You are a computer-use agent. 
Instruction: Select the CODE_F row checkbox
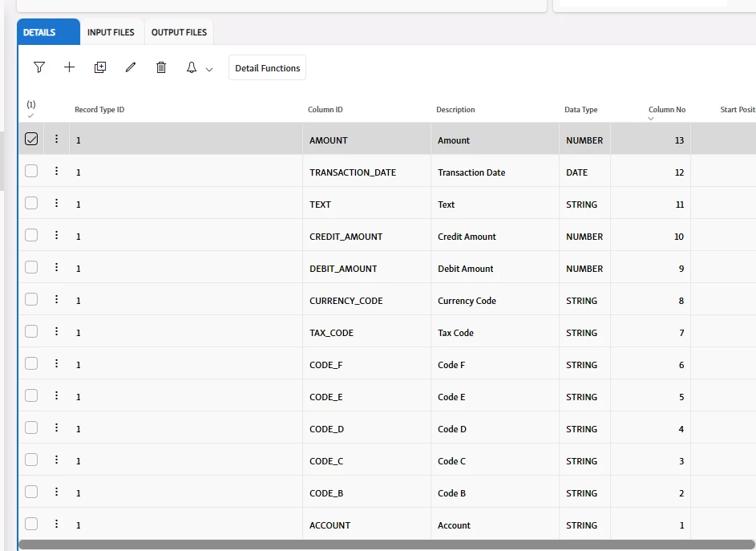31,363
